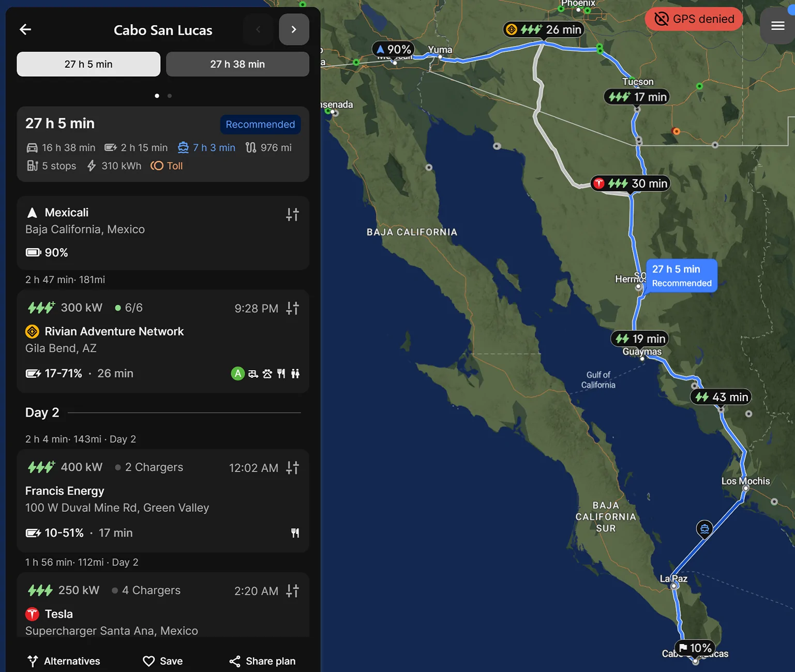This screenshot has height=672, width=795.
Task: Open Rivian Adventure Network stop settings icon
Action: click(x=292, y=308)
